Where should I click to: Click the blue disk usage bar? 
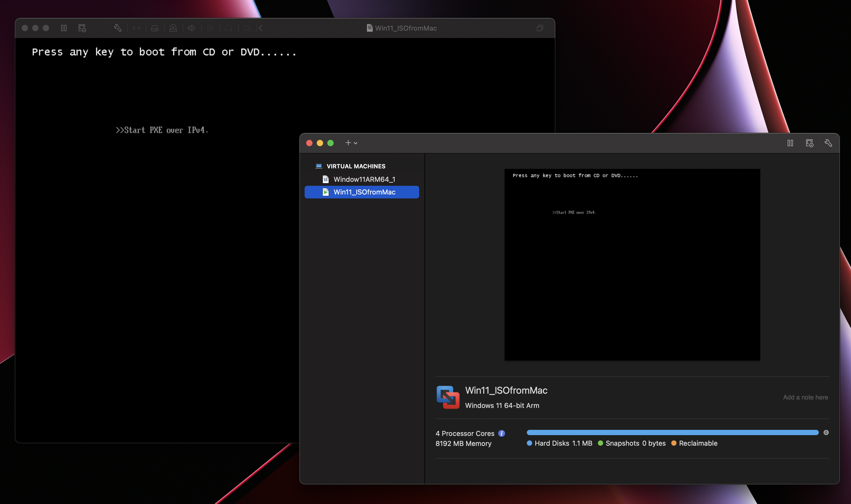point(673,432)
